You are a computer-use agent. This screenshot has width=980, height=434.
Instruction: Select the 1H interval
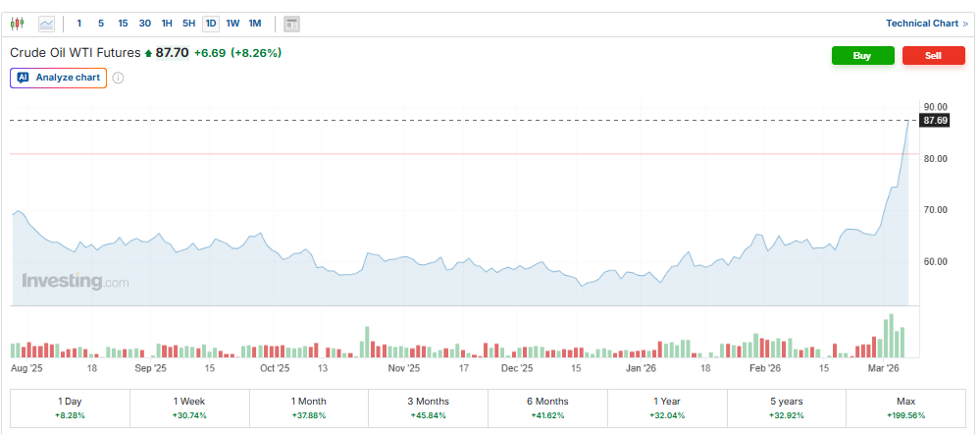pos(167,23)
